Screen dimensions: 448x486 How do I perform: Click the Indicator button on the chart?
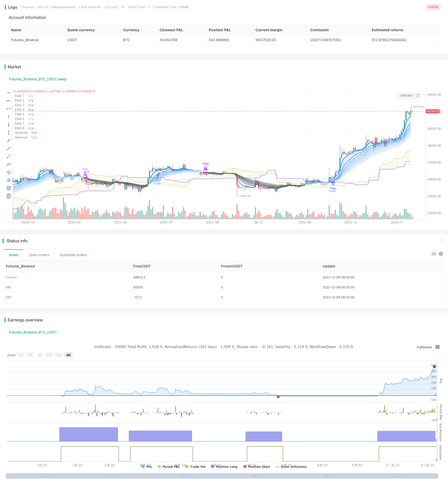coord(407,95)
